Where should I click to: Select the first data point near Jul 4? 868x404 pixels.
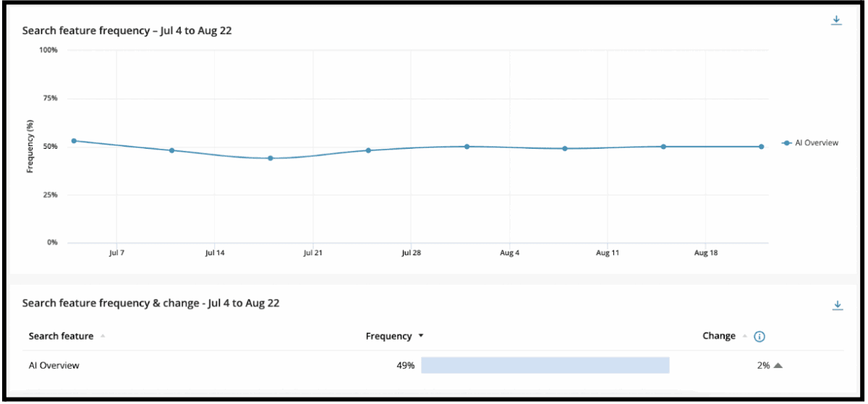pyautogui.click(x=74, y=141)
